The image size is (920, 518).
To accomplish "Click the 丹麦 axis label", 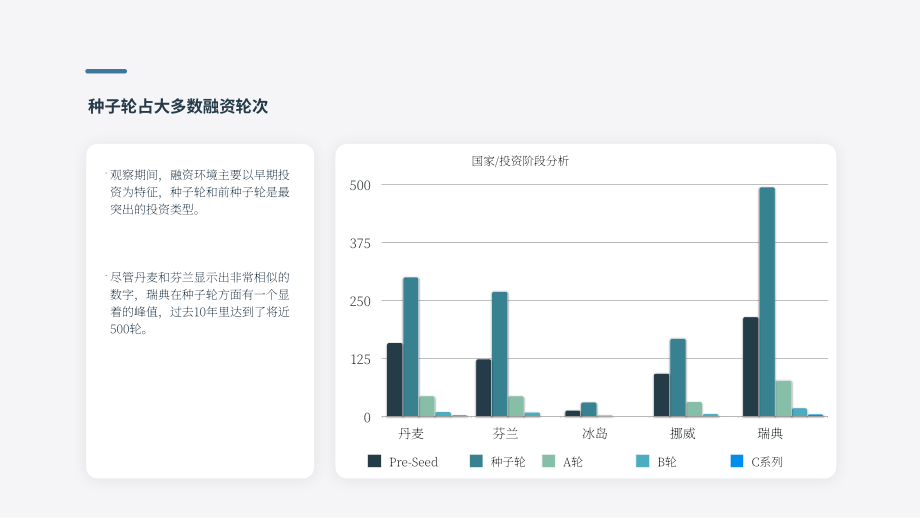I will click(411, 434).
